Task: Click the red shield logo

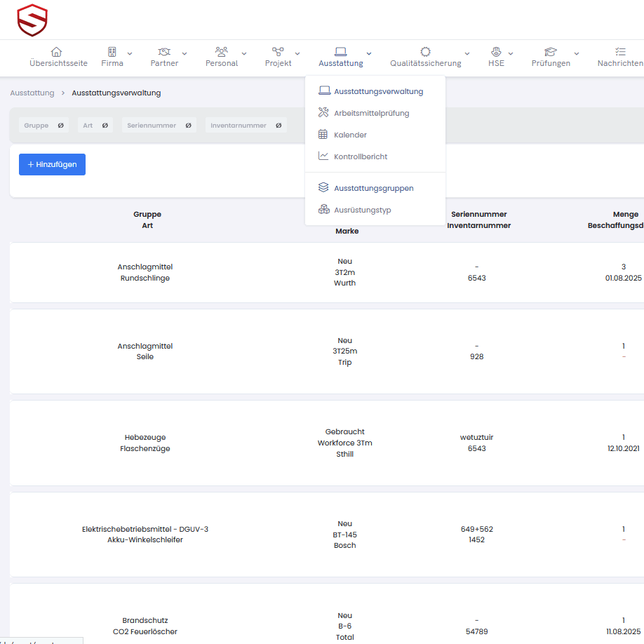Action: (32, 20)
